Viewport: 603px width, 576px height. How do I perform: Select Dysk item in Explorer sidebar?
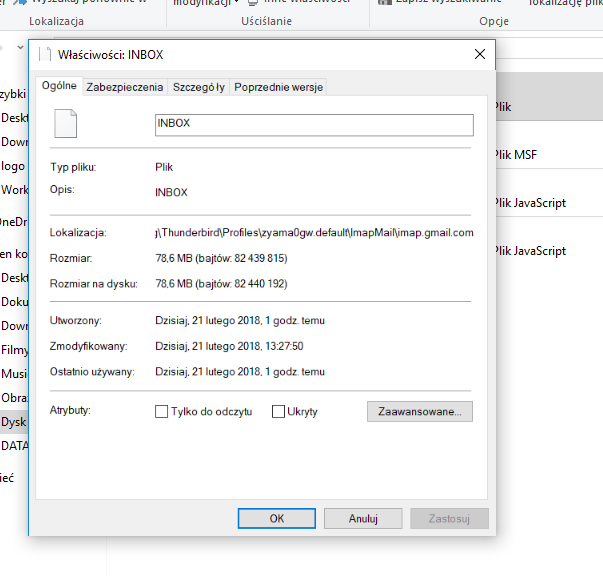[14, 422]
